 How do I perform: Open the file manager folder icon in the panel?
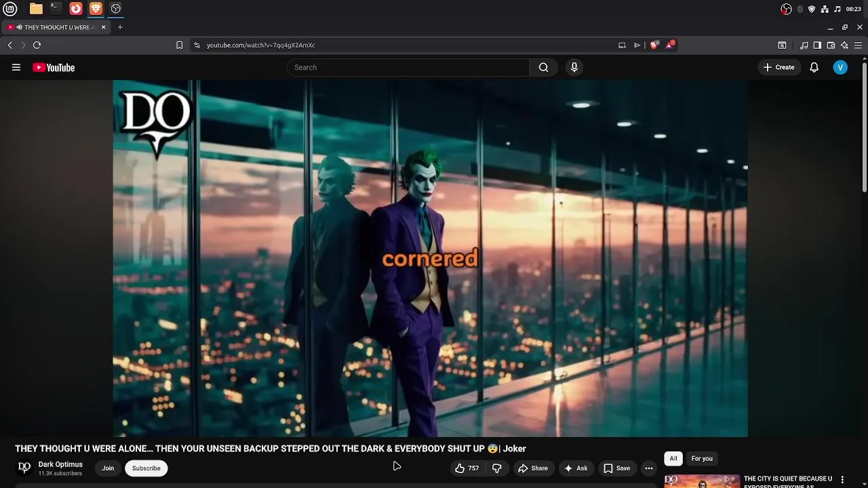pos(36,9)
